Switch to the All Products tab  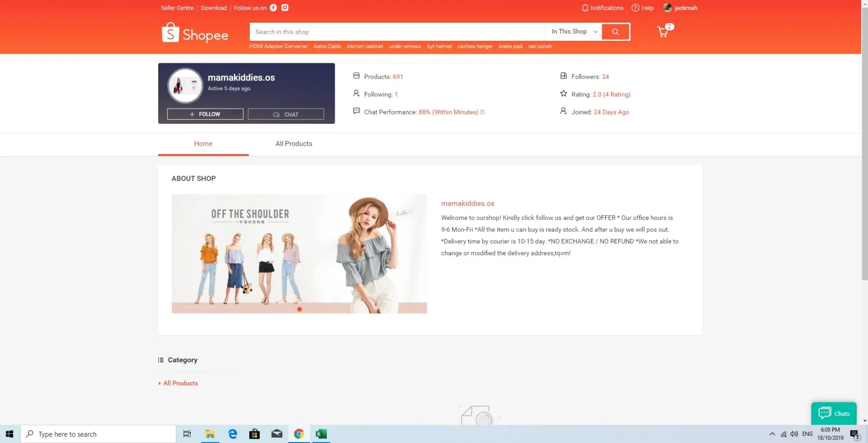pos(294,144)
